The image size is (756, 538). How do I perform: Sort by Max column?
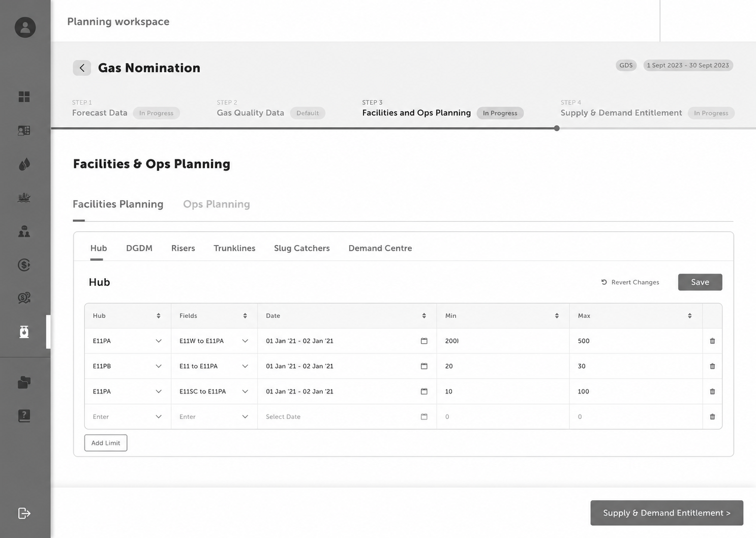pos(689,316)
